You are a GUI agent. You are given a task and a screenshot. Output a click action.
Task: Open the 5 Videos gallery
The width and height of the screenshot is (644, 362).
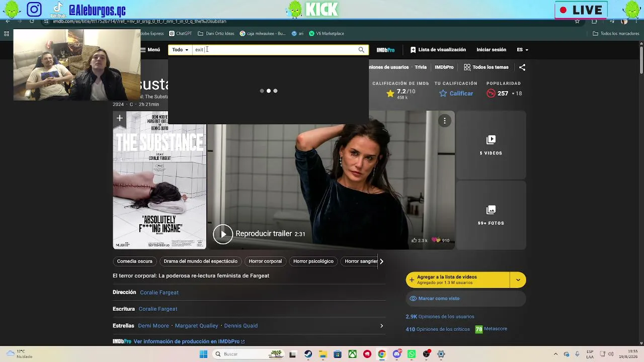[x=491, y=145]
